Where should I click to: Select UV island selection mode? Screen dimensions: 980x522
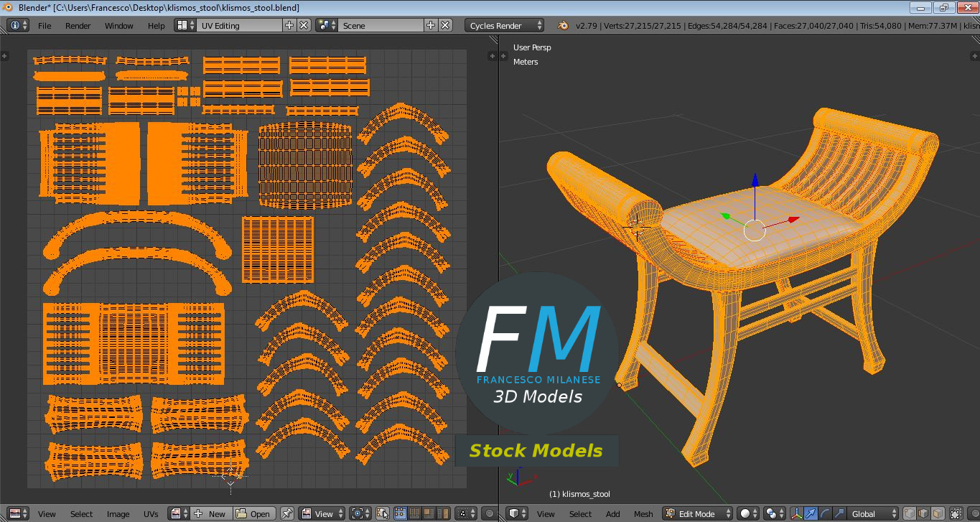tap(442, 513)
